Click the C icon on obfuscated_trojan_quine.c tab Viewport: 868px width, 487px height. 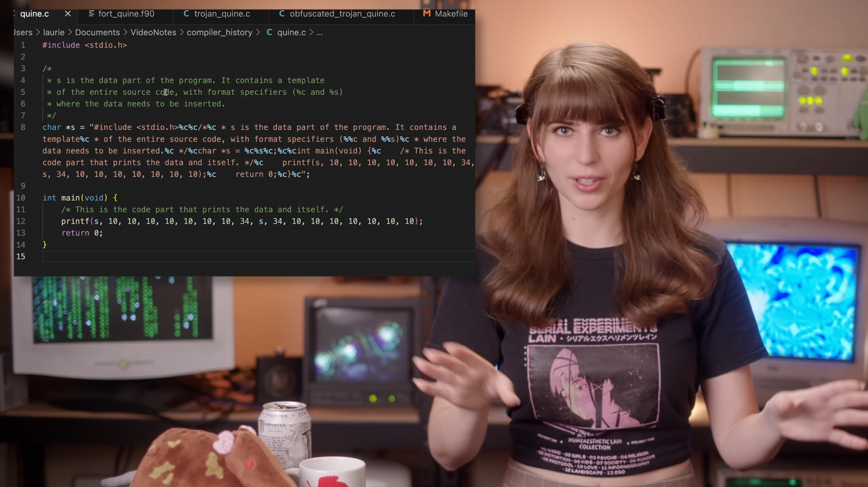tap(282, 14)
